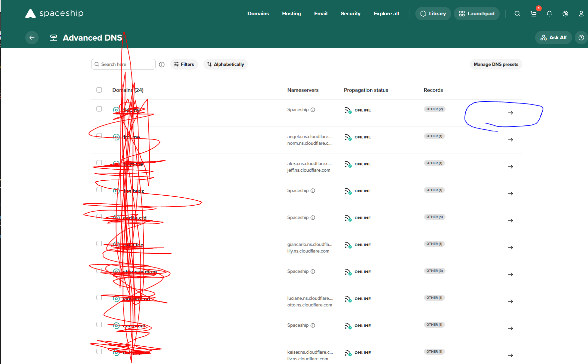Click the Ask Alf button

pyautogui.click(x=553, y=38)
